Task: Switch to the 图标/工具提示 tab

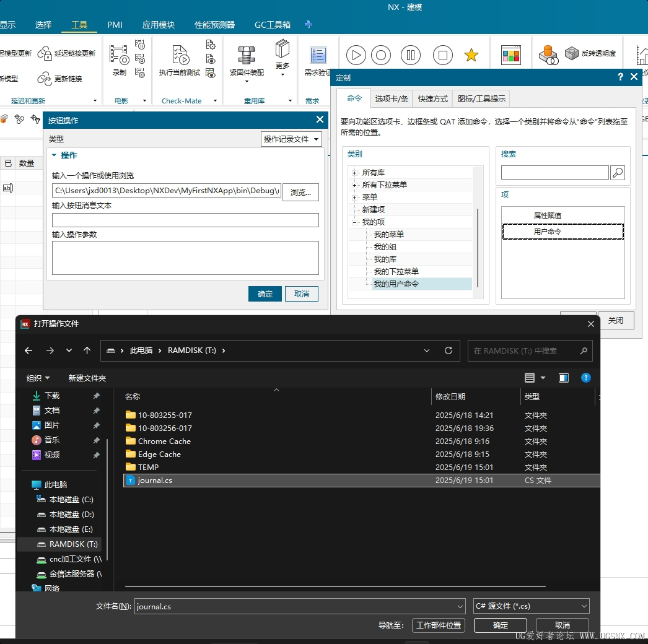Action: (481, 98)
